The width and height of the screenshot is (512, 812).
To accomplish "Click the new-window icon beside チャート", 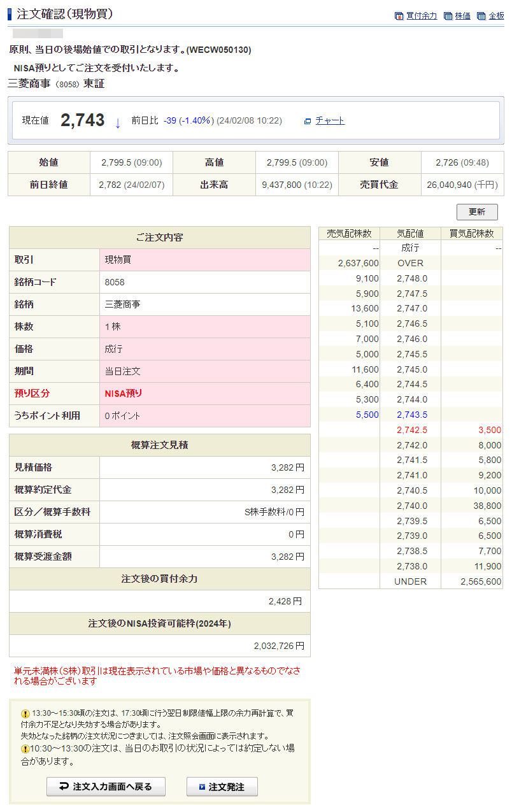I will pos(308,121).
